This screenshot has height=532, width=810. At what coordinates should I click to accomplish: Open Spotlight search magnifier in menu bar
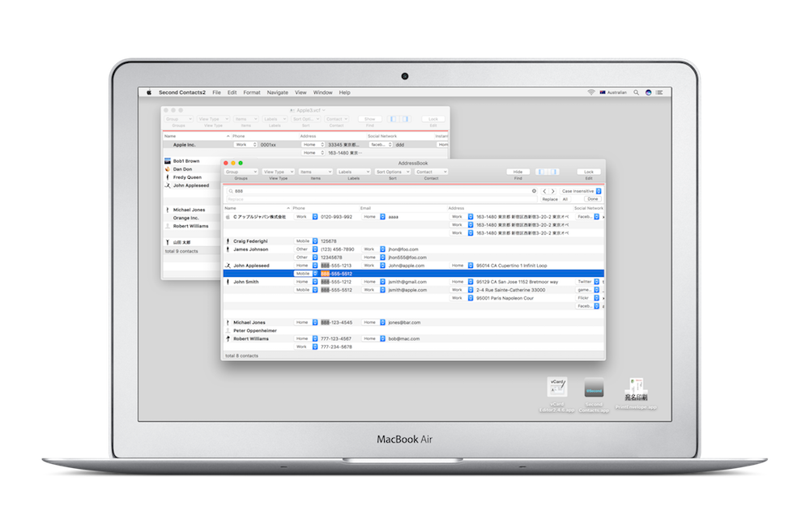click(x=637, y=92)
